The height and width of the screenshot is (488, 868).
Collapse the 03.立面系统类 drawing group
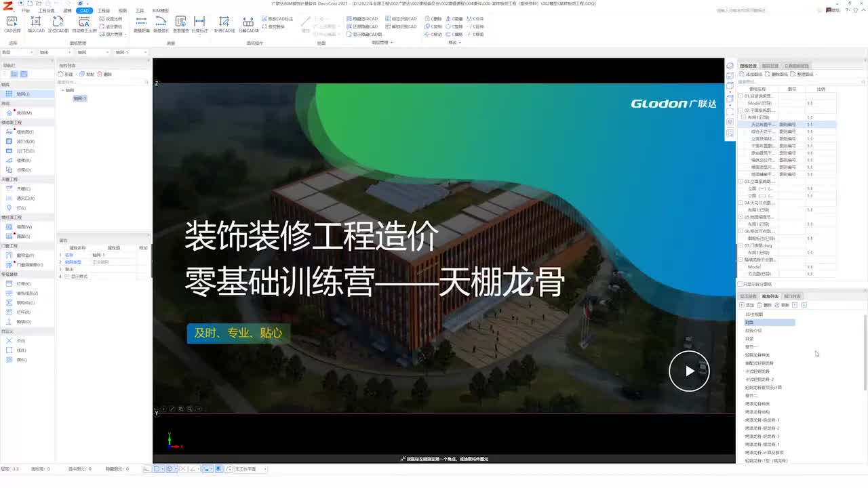[741, 182]
